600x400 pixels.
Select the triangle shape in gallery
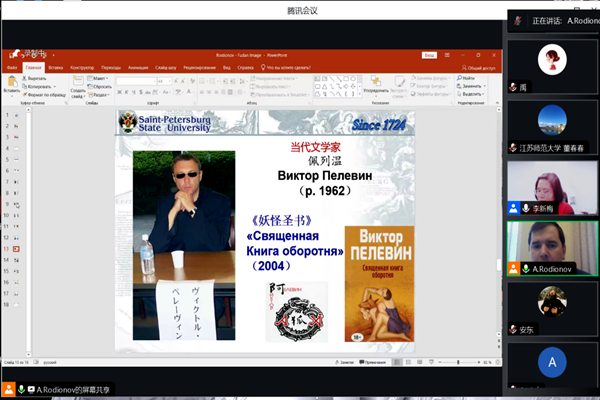coord(324,87)
